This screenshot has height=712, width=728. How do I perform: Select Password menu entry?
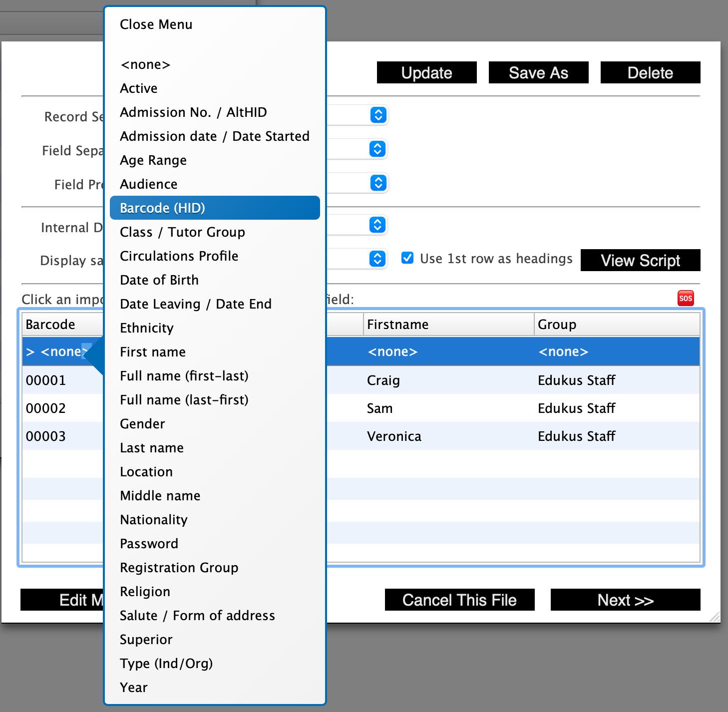[215, 544]
